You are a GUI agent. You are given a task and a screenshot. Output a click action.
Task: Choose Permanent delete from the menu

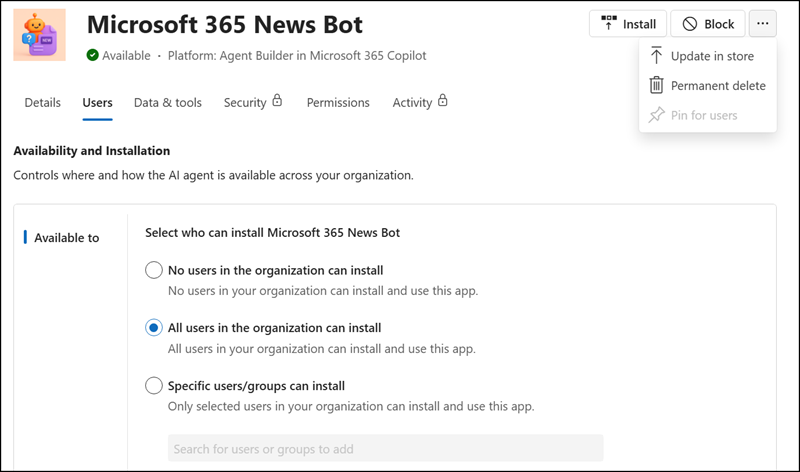click(x=708, y=86)
